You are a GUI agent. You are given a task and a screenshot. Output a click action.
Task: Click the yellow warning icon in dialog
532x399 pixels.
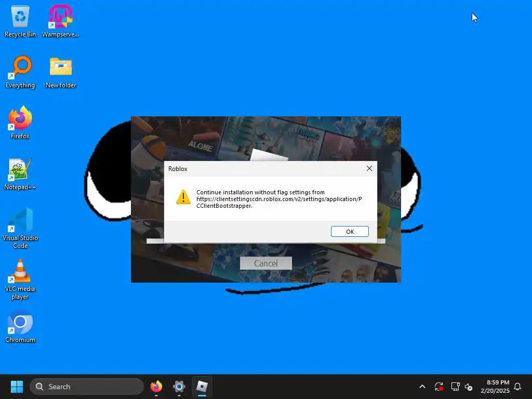[x=183, y=197]
